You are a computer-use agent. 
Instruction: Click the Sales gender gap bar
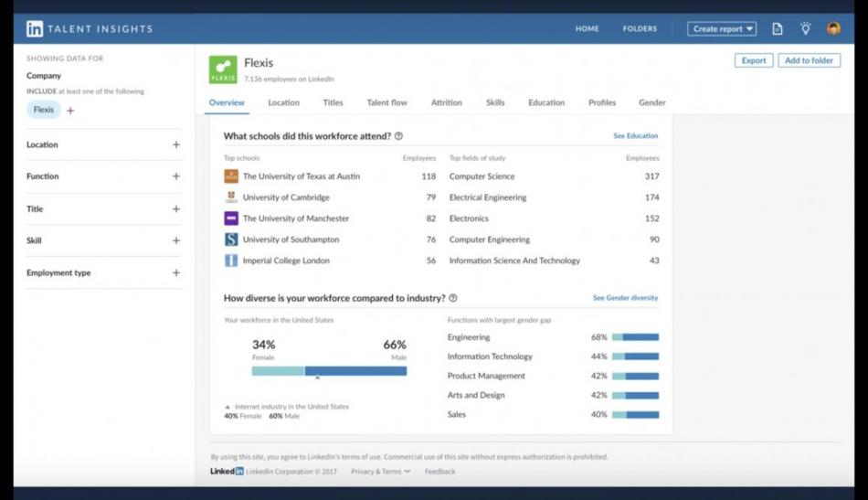point(636,415)
